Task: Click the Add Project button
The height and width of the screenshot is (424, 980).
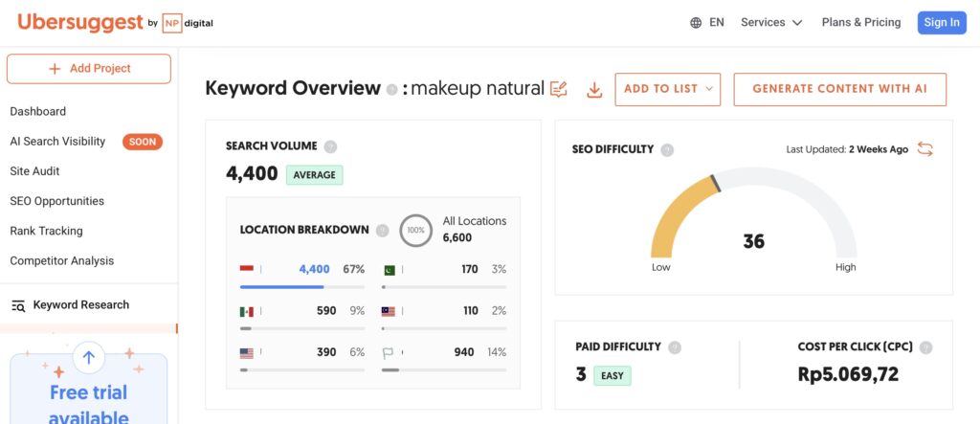Action: 89,69
